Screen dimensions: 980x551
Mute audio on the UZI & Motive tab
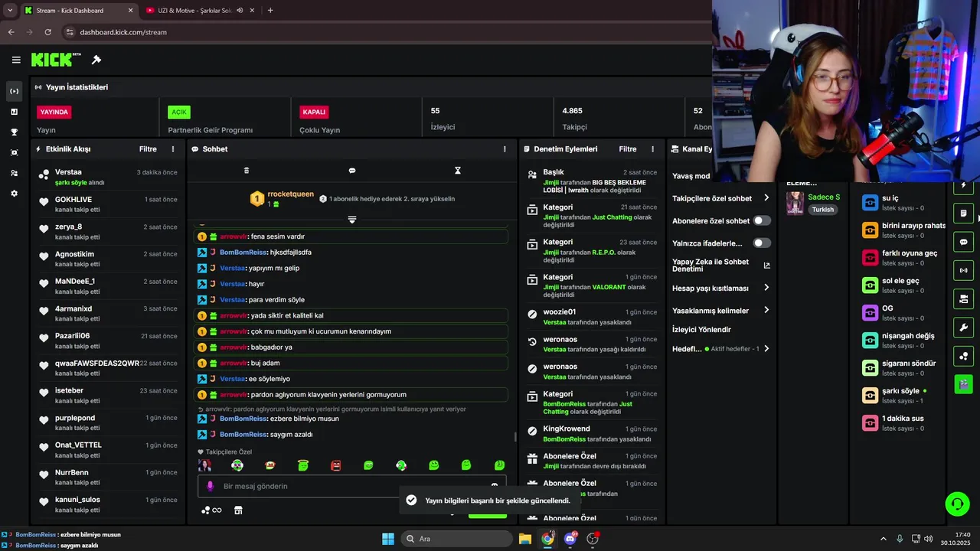[x=240, y=11]
